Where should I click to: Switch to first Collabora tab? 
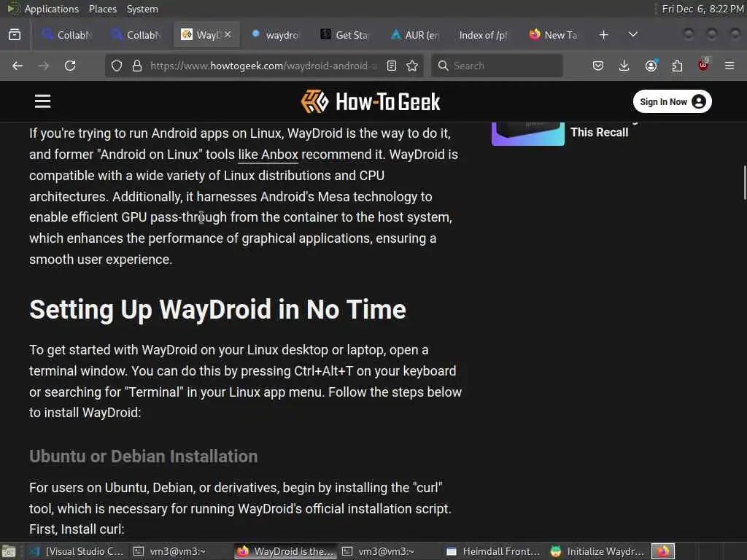point(66,35)
